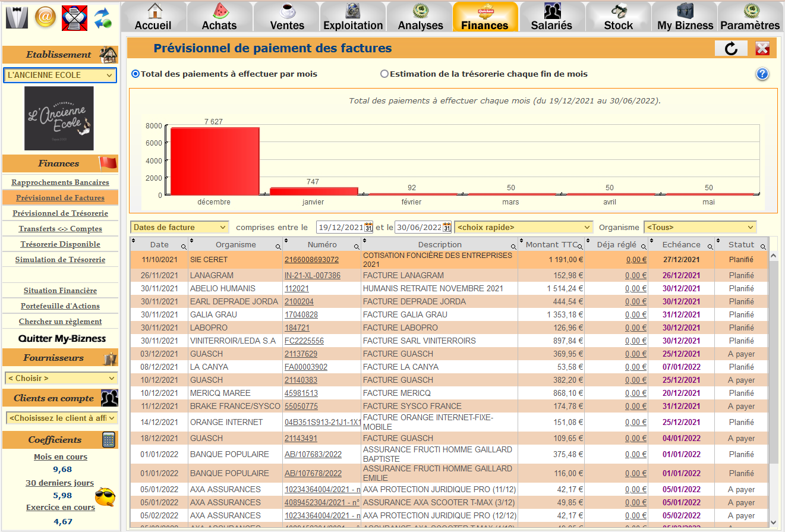Click invoice number 2166008693072

click(311, 260)
